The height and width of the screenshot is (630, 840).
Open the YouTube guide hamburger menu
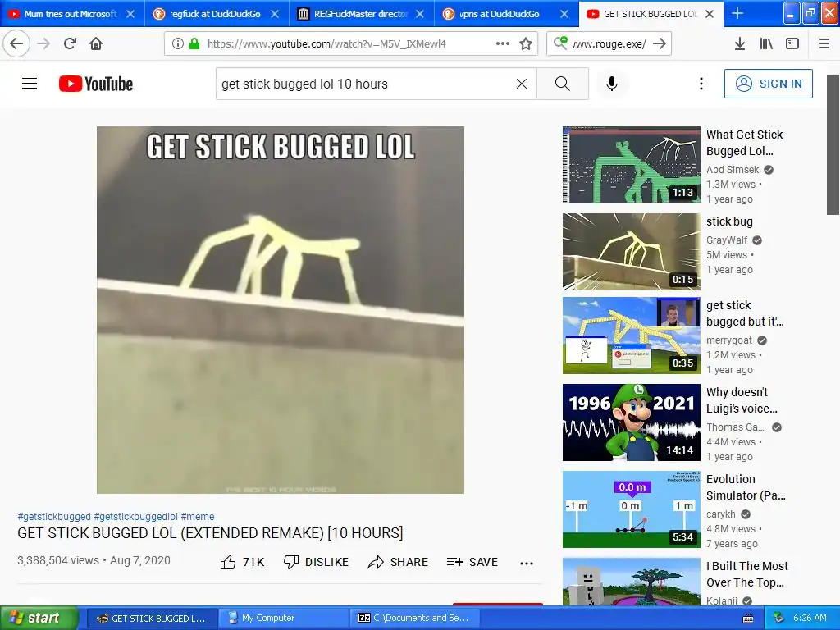pyautogui.click(x=30, y=84)
